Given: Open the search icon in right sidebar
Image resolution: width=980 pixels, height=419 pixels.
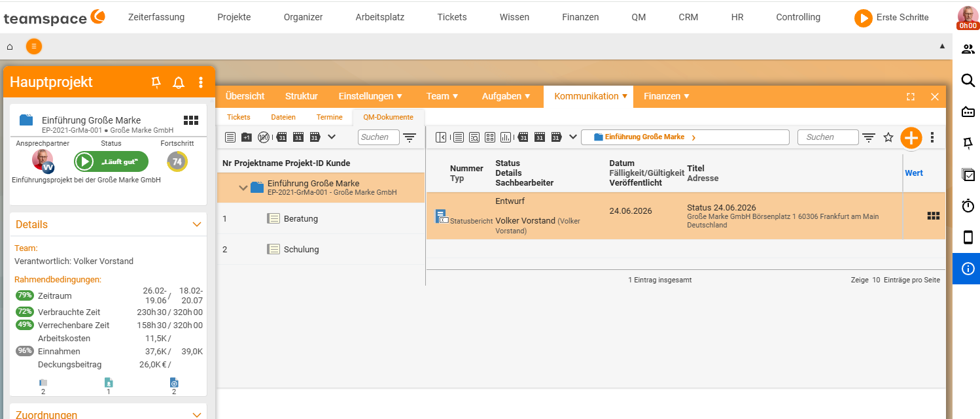Looking at the screenshot, I should coord(968,80).
